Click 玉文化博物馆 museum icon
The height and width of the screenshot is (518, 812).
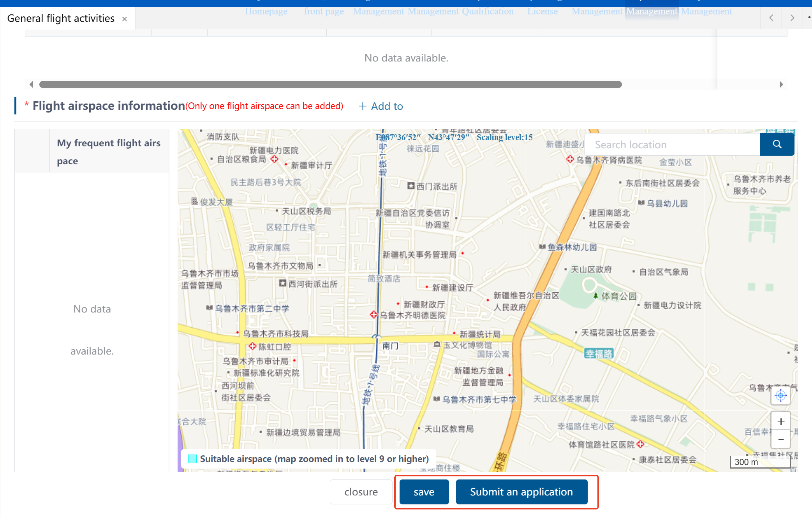[437, 344]
